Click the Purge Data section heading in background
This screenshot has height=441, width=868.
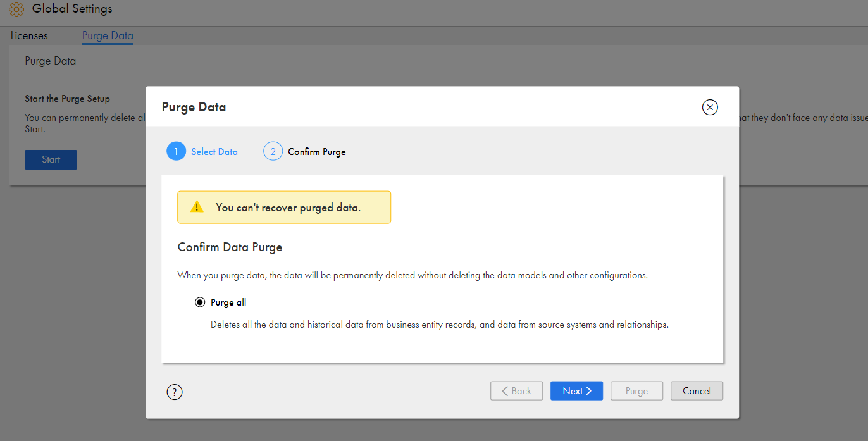pyautogui.click(x=50, y=61)
